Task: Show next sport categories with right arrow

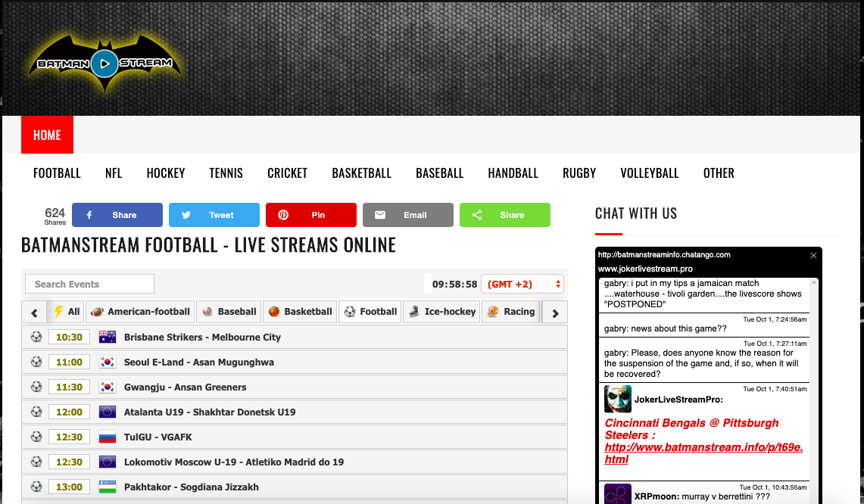Action: click(556, 313)
